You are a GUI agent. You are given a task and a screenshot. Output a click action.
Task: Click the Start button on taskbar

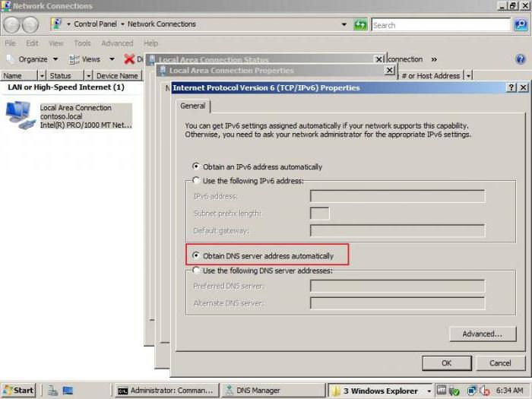click(18, 390)
